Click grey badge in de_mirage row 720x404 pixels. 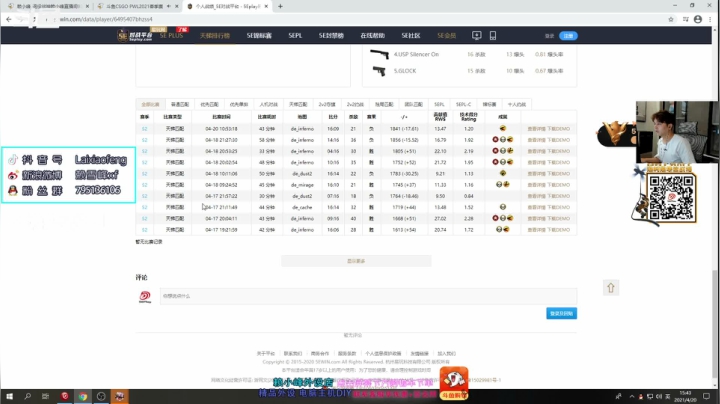[x=499, y=185]
